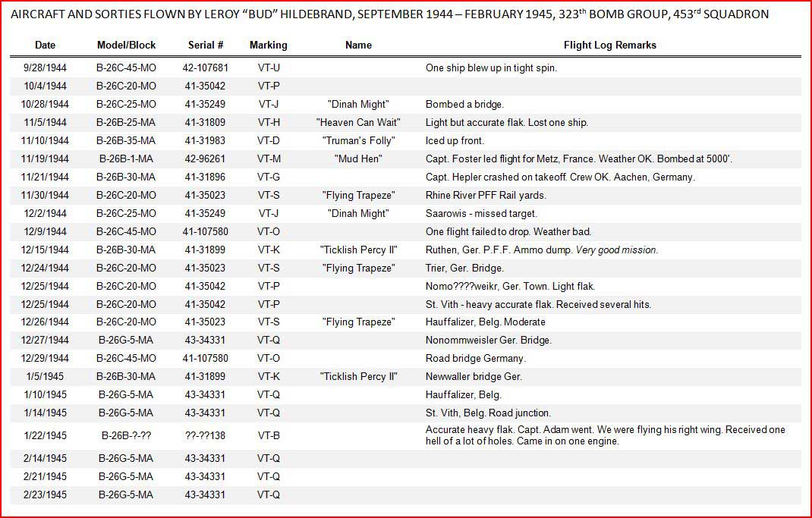Click the title mentioning Leroy "Bud" Hildebrand

[x=389, y=14]
